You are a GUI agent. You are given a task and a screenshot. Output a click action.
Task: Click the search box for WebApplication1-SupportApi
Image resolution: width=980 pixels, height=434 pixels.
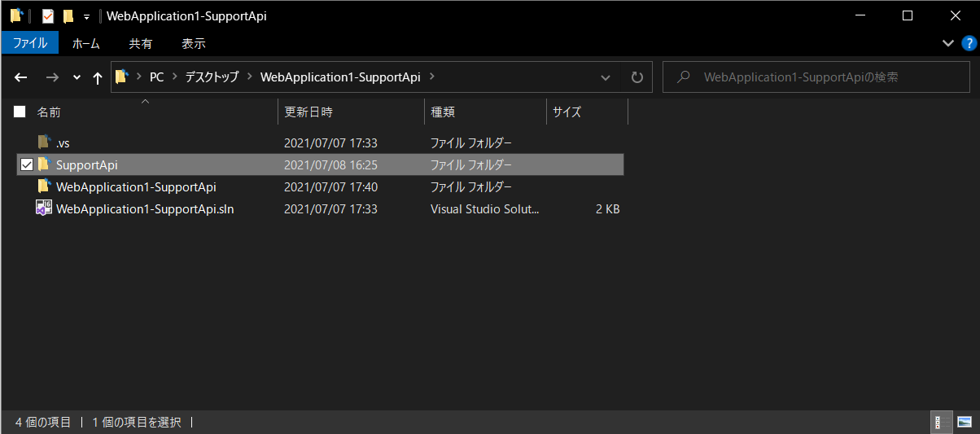(x=816, y=77)
